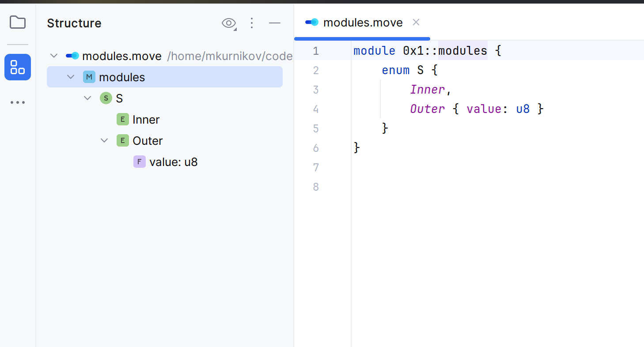Click the Inner variant in code
Viewport: 644px width, 347px height.
click(428, 90)
